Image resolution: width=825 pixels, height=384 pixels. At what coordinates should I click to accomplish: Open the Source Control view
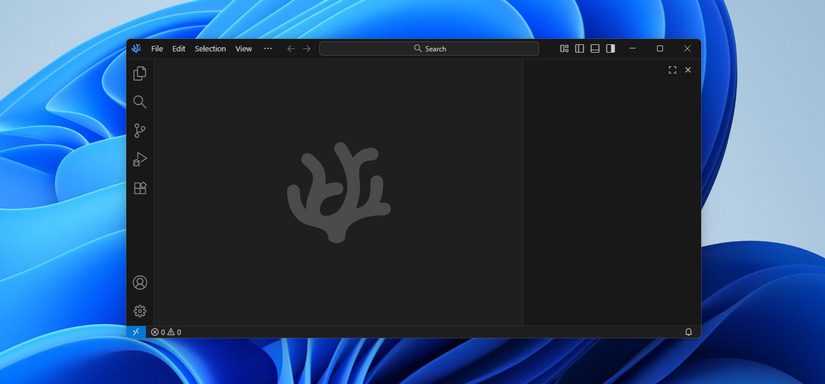pyautogui.click(x=139, y=130)
